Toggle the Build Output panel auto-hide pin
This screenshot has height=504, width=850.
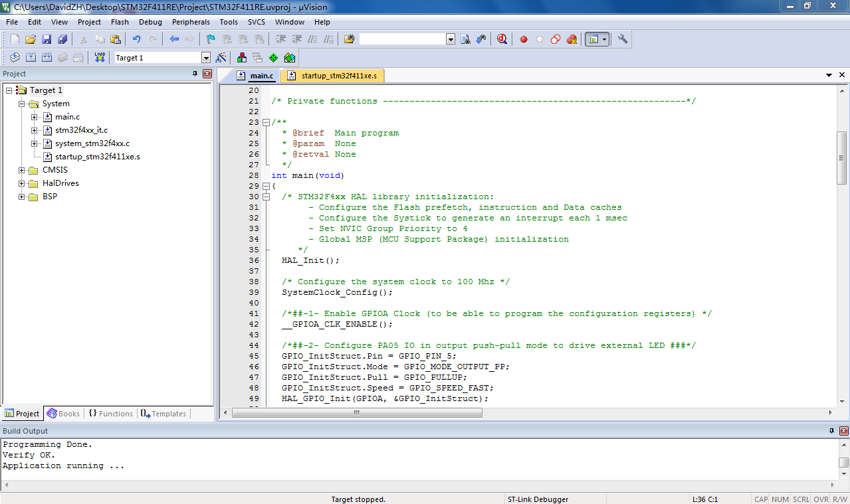pyautogui.click(x=831, y=431)
